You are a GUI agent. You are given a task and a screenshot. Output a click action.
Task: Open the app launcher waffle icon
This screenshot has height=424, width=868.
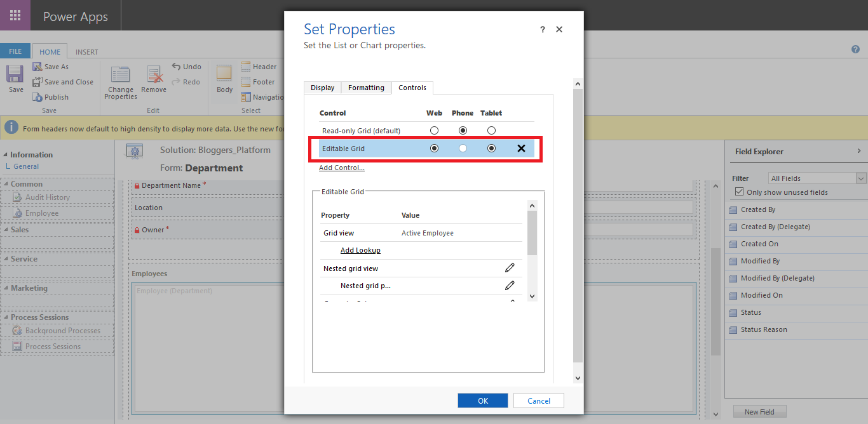coord(15,15)
